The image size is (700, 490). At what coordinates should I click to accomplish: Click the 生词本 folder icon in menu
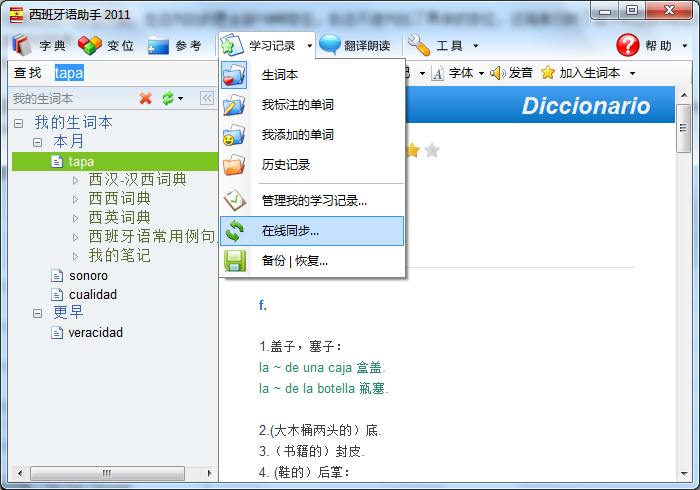click(234, 75)
